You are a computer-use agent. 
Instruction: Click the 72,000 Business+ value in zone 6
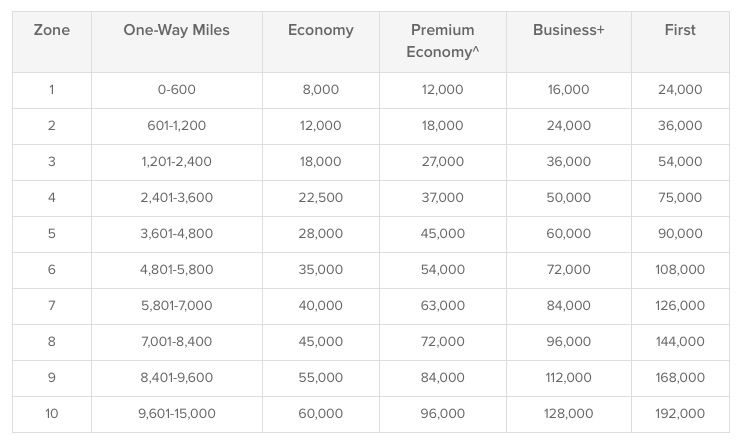tap(569, 269)
